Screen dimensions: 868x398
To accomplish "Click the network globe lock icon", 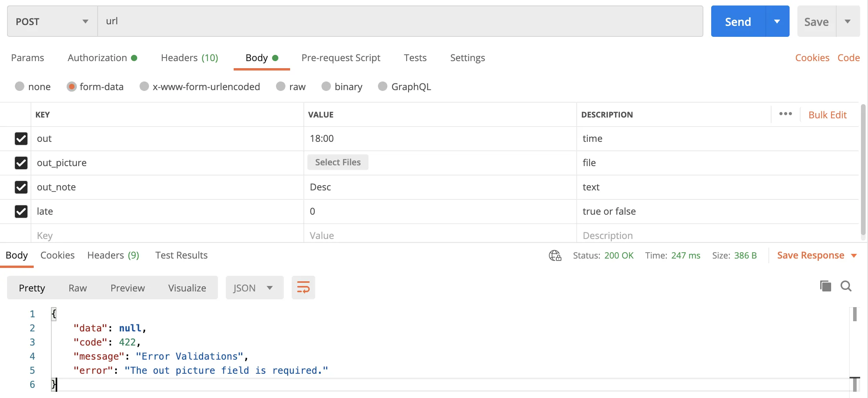I will coord(555,255).
